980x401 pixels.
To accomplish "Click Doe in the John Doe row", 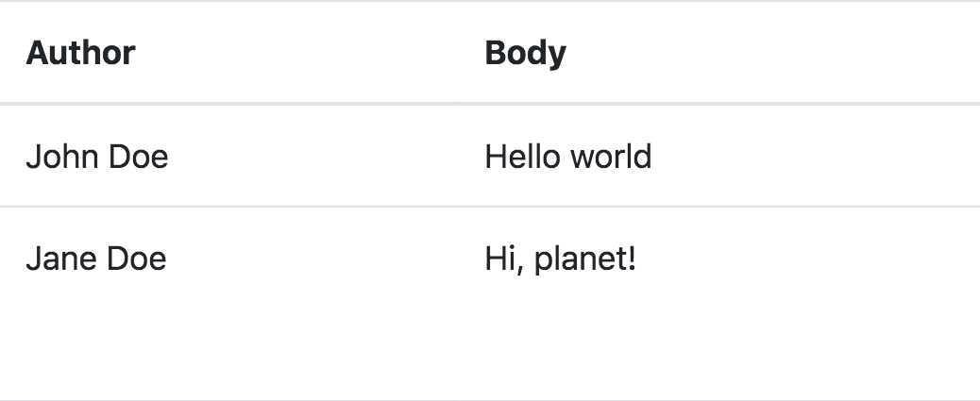I will point(139,156).
